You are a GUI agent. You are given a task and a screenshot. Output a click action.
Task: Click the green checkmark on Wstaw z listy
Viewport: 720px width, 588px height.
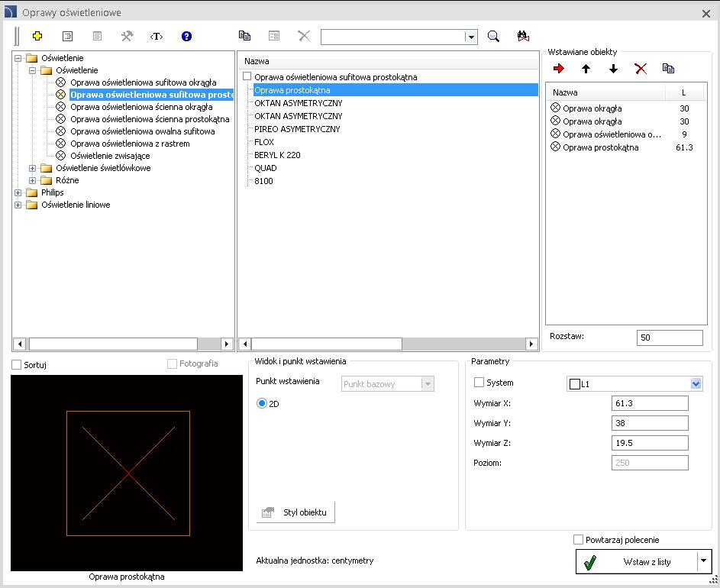tap(589, 562)
